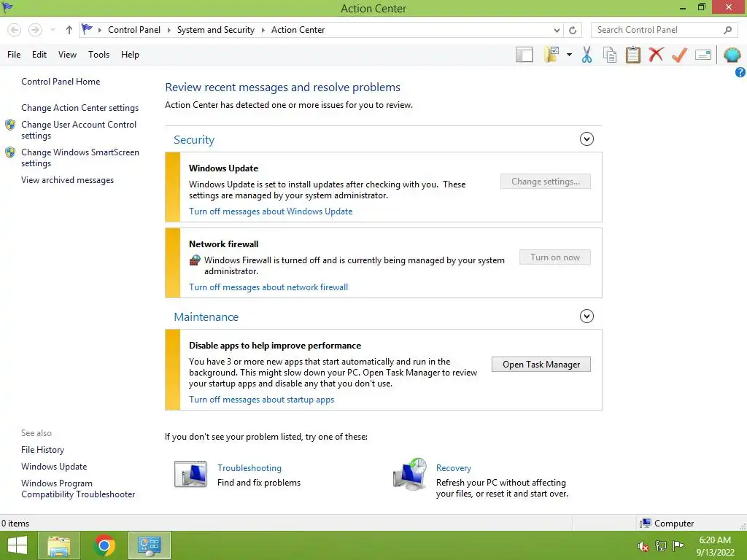Open the Windows Start button
Viewport: 747px width, 560px height.
click(18, 545)
